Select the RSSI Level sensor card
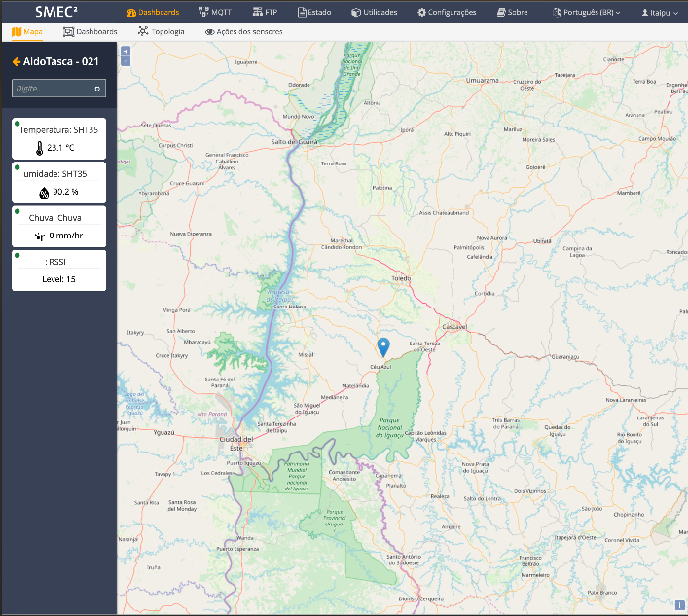 (x=58, y=271)
